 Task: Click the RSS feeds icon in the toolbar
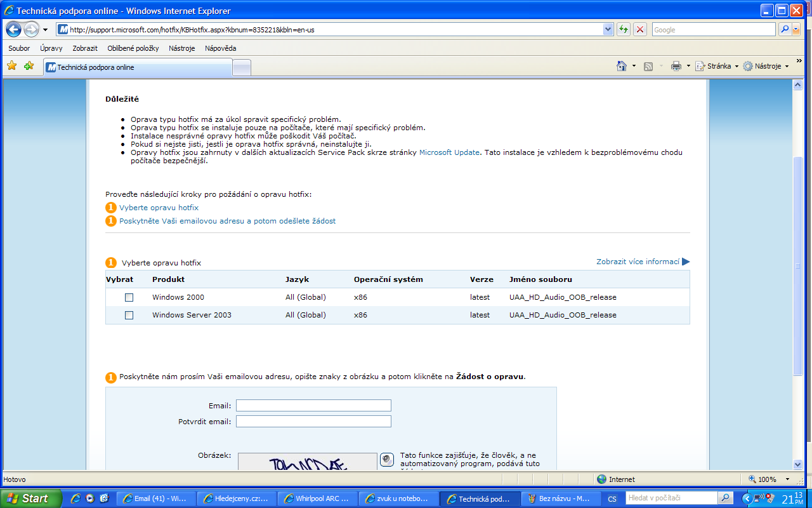point(648,66)
